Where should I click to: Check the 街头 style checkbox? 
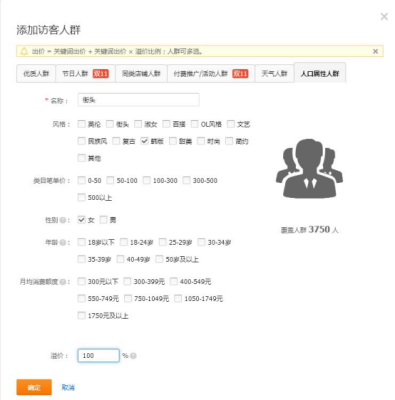coord(110,124)
